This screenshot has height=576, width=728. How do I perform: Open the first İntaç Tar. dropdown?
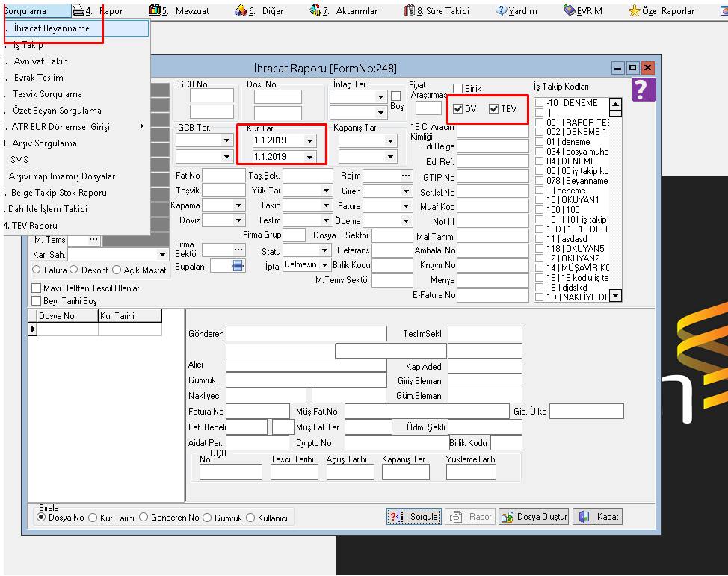click(x=380, y=96)
